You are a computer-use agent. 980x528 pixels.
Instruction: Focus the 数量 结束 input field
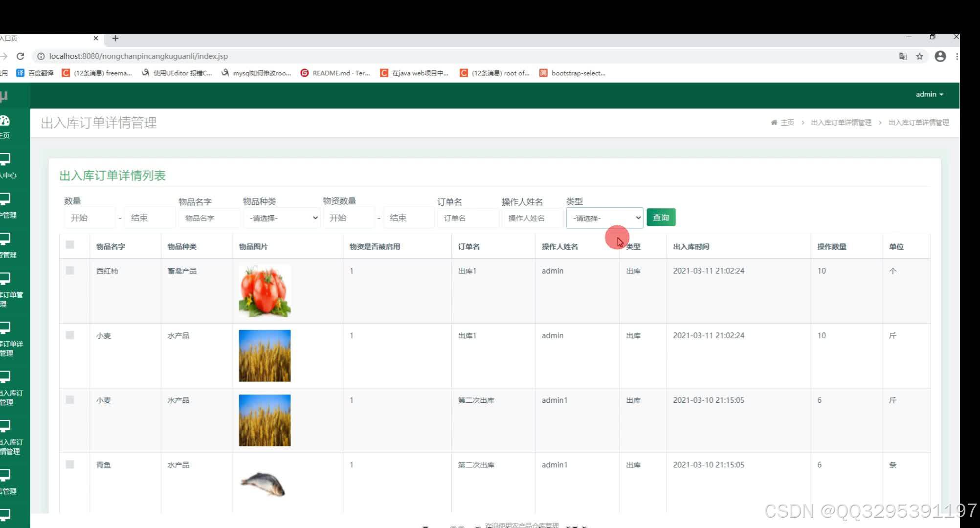point(150,218)
